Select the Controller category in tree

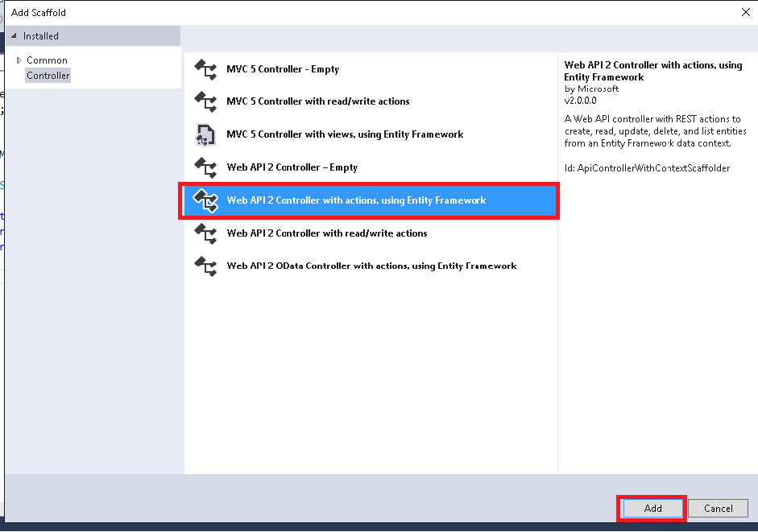pos(48,76)
